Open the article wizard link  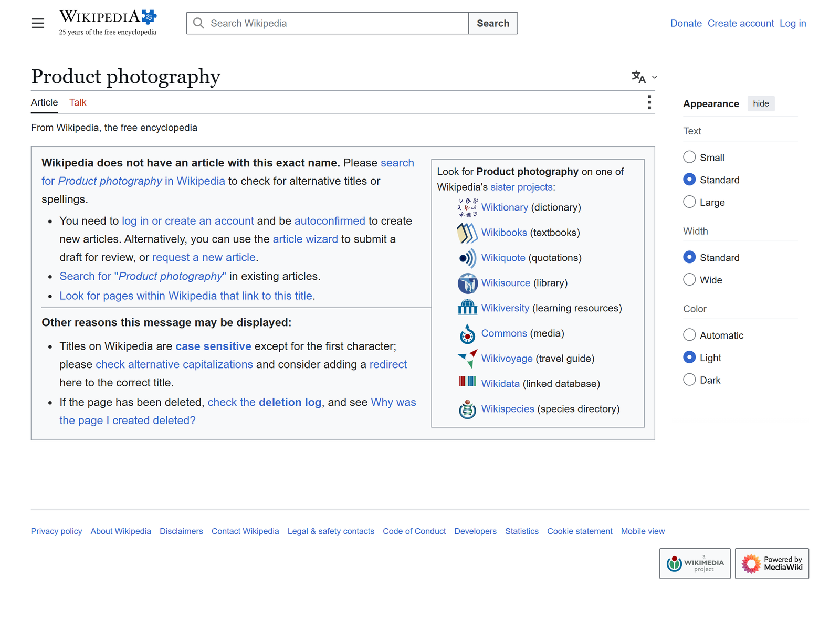pos(306,239)
